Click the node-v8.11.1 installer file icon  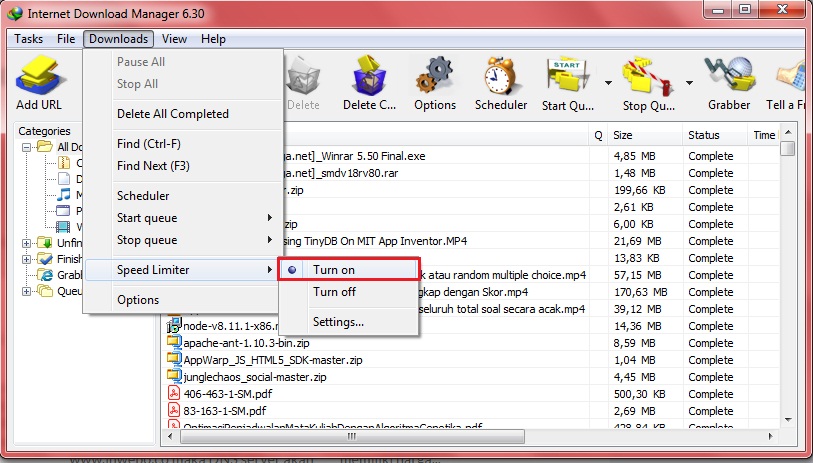pyautogui.click(x=174, y=325)
